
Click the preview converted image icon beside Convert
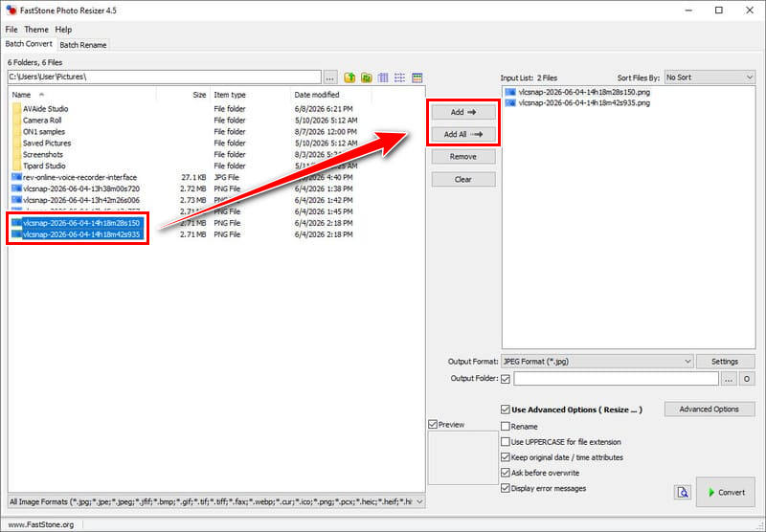(683, 492)
